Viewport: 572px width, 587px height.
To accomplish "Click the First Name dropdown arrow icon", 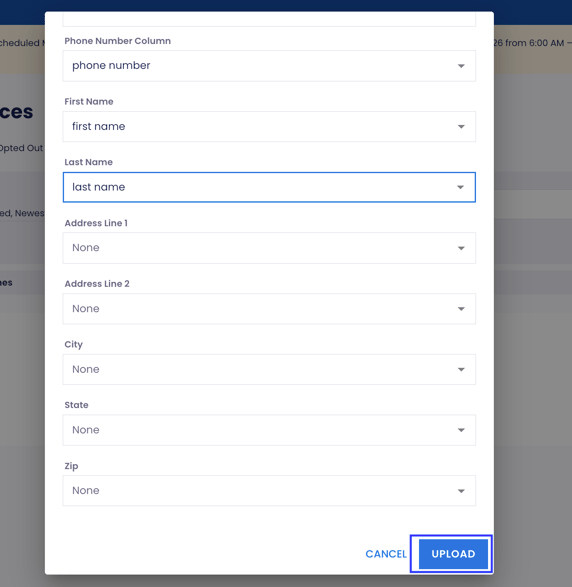I will [461, 127].
